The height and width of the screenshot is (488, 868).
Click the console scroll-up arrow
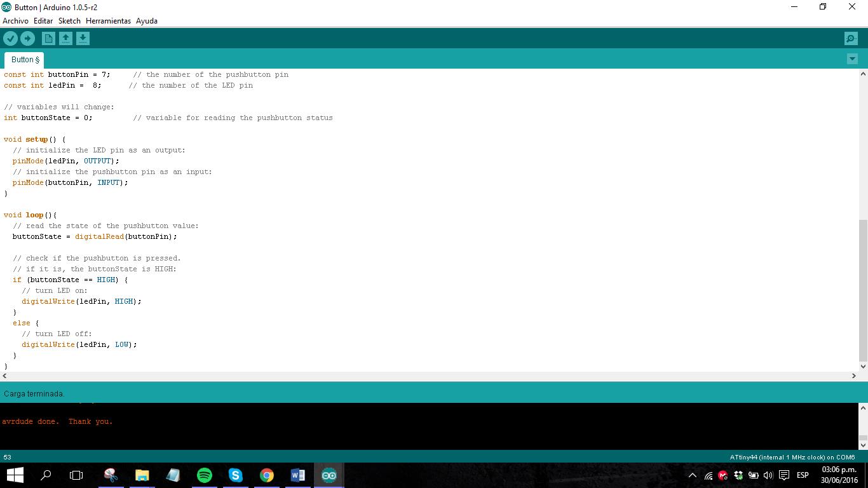point(863,408)
